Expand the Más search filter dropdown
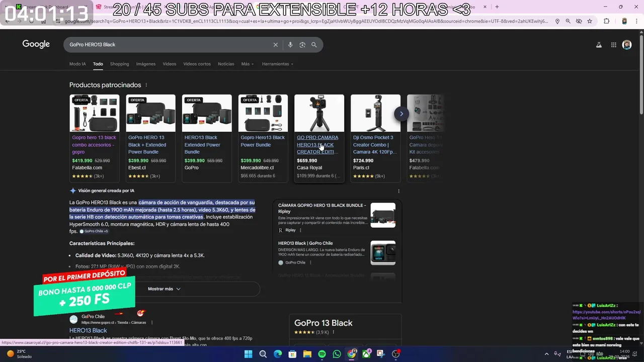644x362 pixels. pyautogui.click(x=247, y=64)
